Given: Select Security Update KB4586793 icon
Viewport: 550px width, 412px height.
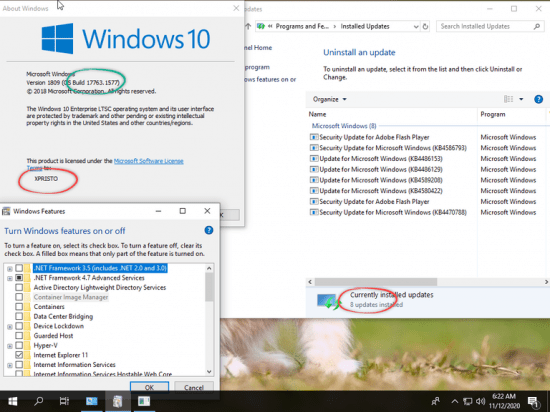Looking at the screenshot, I should point(314,148).
